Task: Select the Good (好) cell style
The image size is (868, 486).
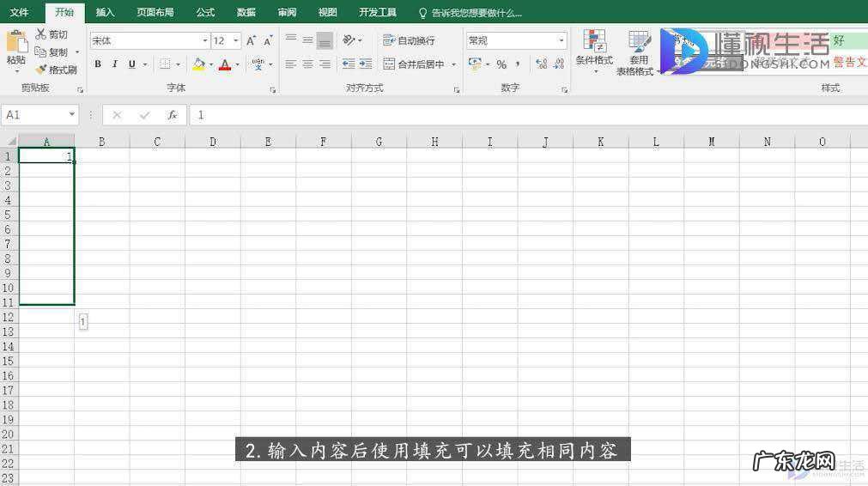Action: pos(848,40)
